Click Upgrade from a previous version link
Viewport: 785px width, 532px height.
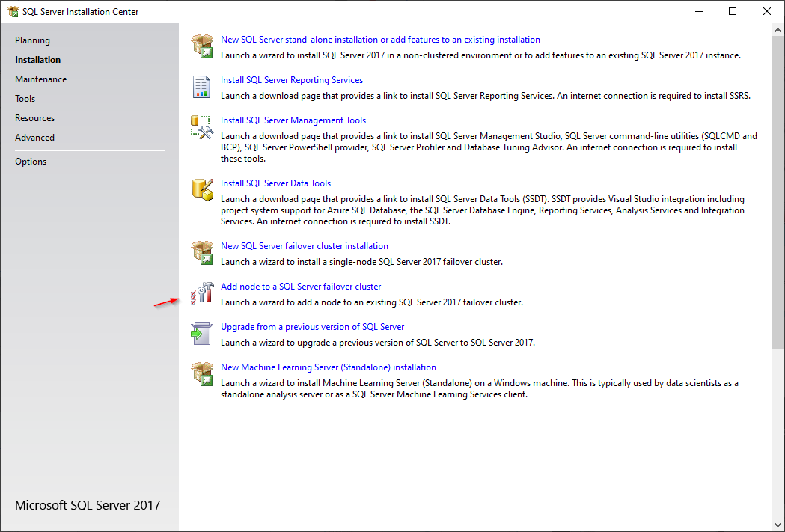coord(312,327)
